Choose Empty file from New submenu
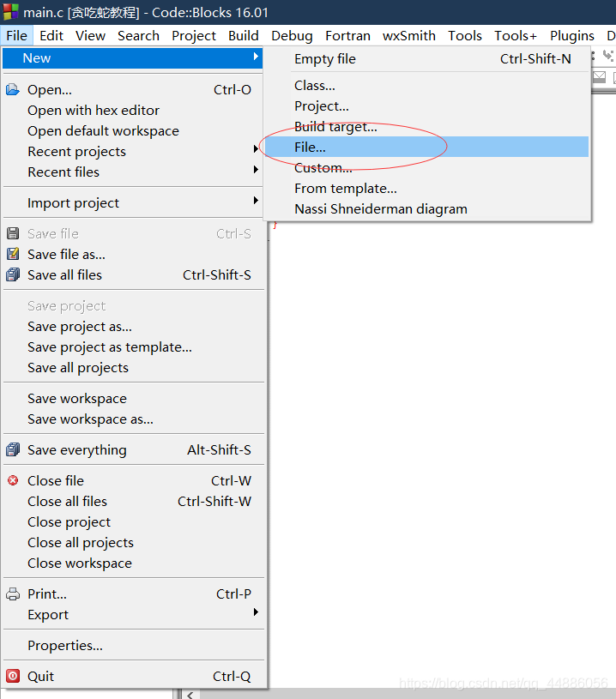This screenshot has height=699, width=616. (427, 59)
